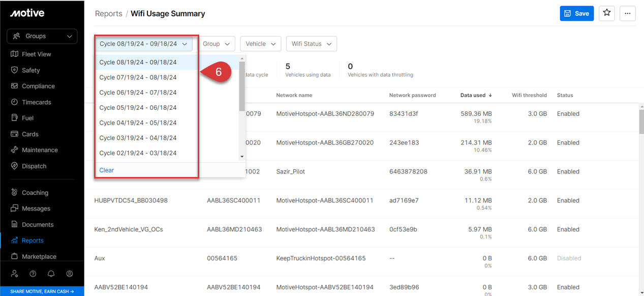Viewport: 644px width, 296px height.
Task: Click network password 3ed89b96
Action: click(404, 287)
